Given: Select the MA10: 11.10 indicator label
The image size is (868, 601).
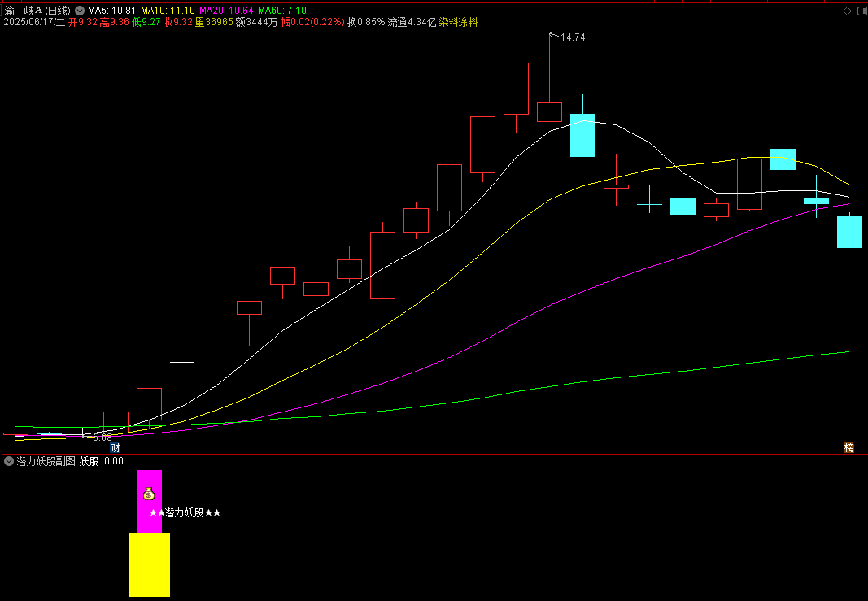Looking at the screenshot, I should [168, 11].
